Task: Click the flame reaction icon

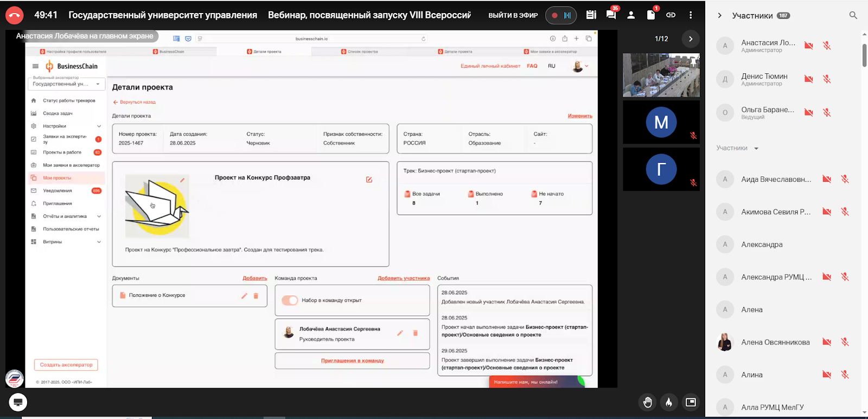Action: (669, 402)
